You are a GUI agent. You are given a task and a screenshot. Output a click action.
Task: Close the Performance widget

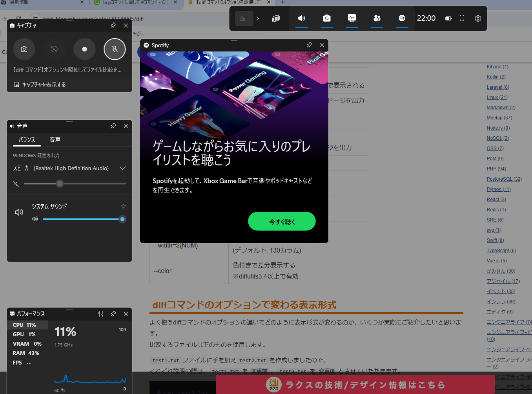pyautogui.click(x=126, y=314)
